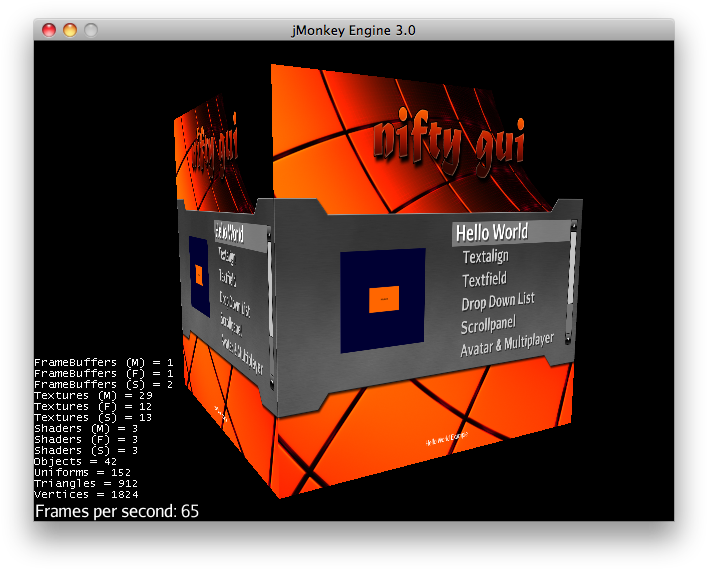707x569 pixels.
Task: Click small Hello World Example caption on cube bottom
Action: coord(446,438)
